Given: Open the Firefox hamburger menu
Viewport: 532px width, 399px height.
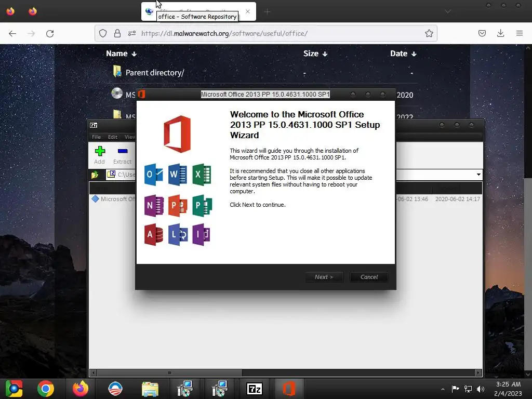Looking at the screenshot, I should [520, 33].
